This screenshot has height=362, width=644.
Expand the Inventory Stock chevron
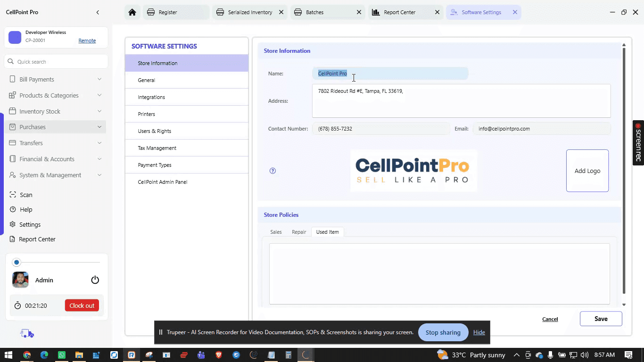coord(99,111)
